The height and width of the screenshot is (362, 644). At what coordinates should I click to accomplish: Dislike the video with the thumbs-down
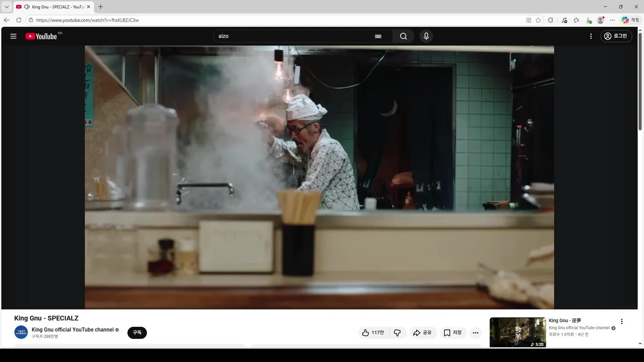(x=397, y=333)
